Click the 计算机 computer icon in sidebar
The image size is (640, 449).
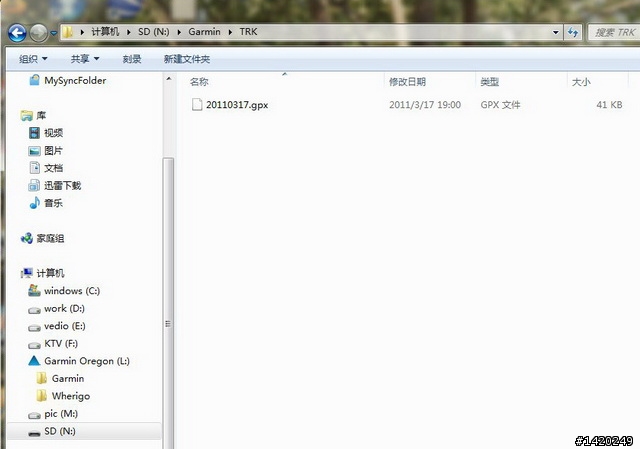coord(27,273)
